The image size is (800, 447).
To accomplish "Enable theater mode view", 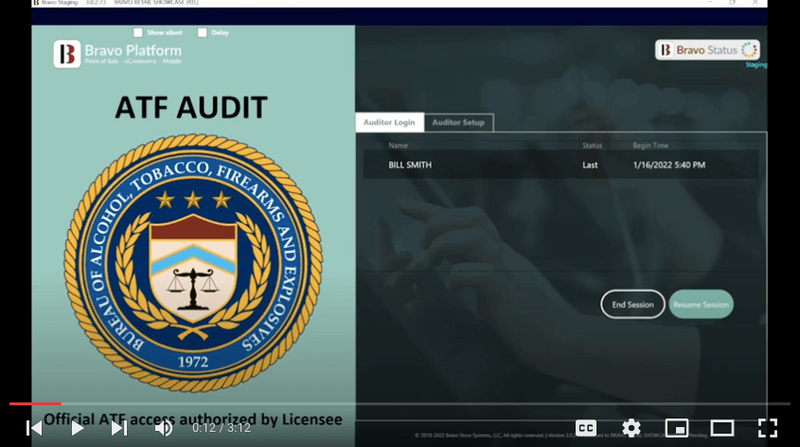I will click(722, 428).
